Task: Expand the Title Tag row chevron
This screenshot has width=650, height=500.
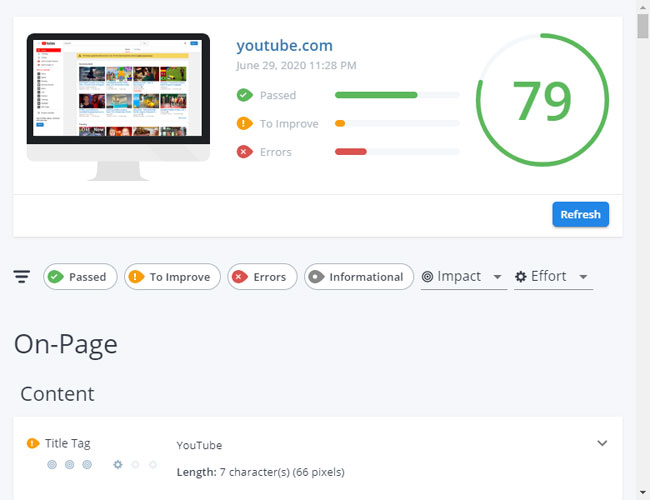Action: pyautogui.click(x=602, y=443)
